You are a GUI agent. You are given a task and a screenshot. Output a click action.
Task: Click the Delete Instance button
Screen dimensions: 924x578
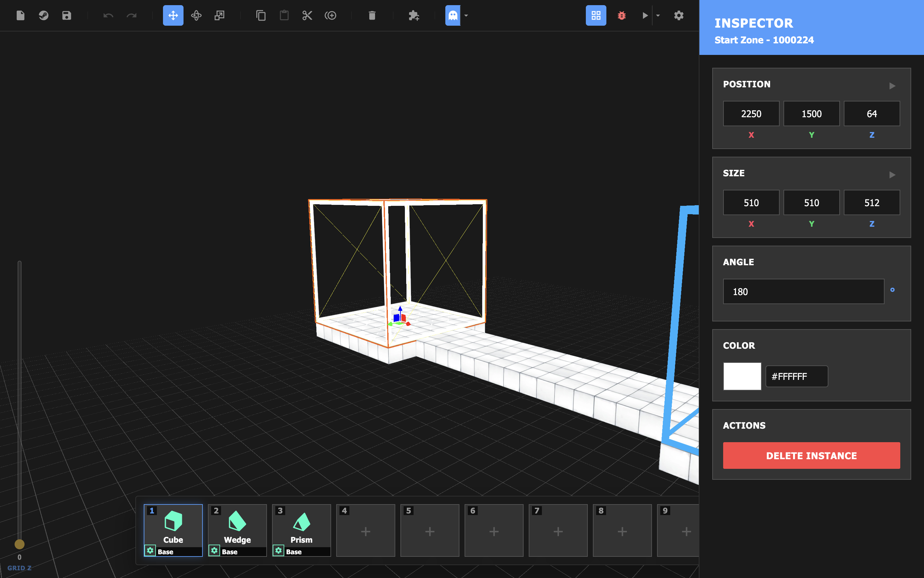coord(811,455)
